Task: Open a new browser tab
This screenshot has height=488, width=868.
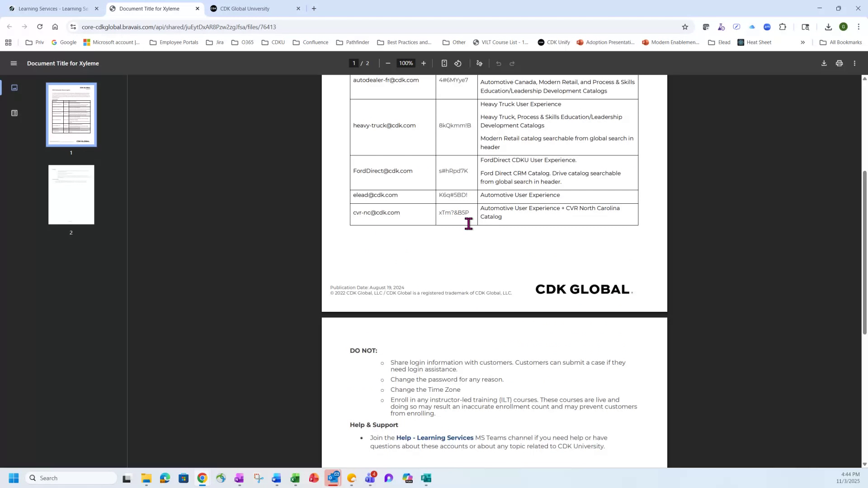Action: tap(314, 8)
